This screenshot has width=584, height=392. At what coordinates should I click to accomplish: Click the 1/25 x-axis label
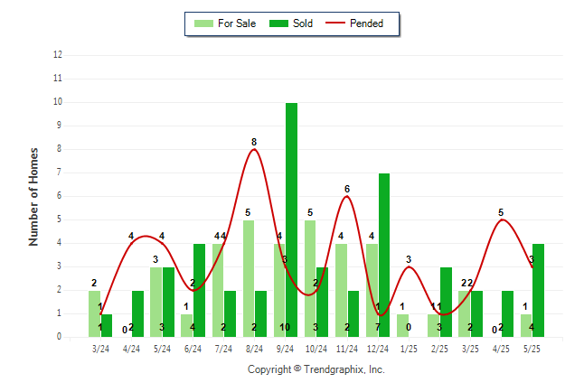409,349
